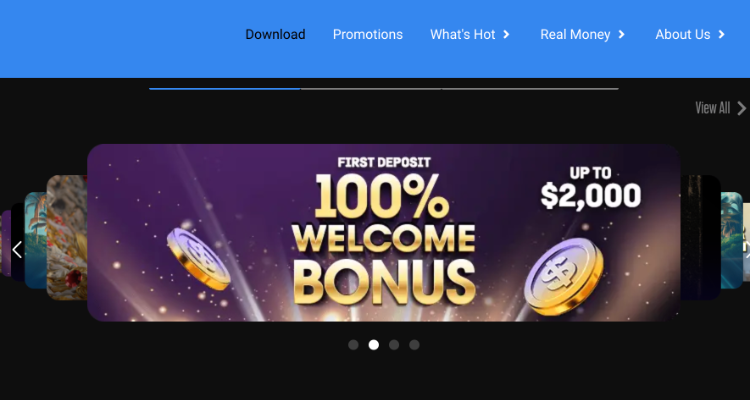Open the 100% Welcome Bonus banner
Viewport: 750px width, 400px height.
[x=384, y=233]
